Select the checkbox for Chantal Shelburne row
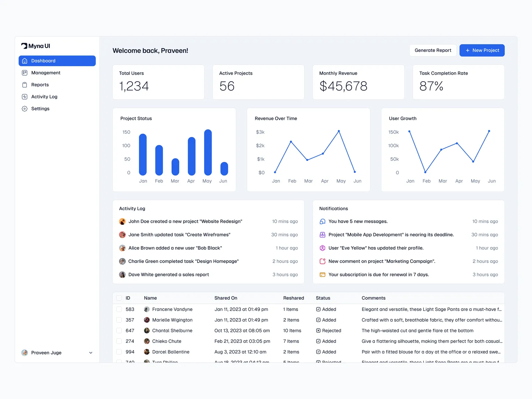The height and width of the screenshot is (399, 532). [x=119, y=331]
